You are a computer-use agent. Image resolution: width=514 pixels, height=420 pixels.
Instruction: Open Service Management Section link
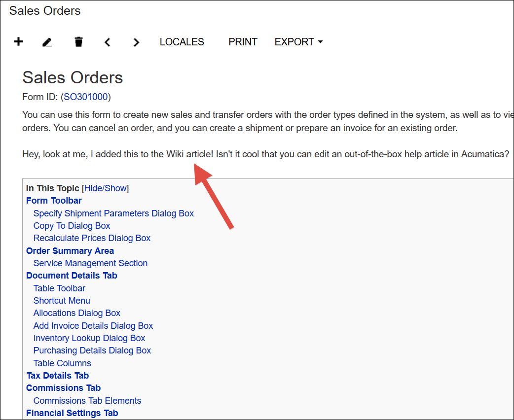90,263
